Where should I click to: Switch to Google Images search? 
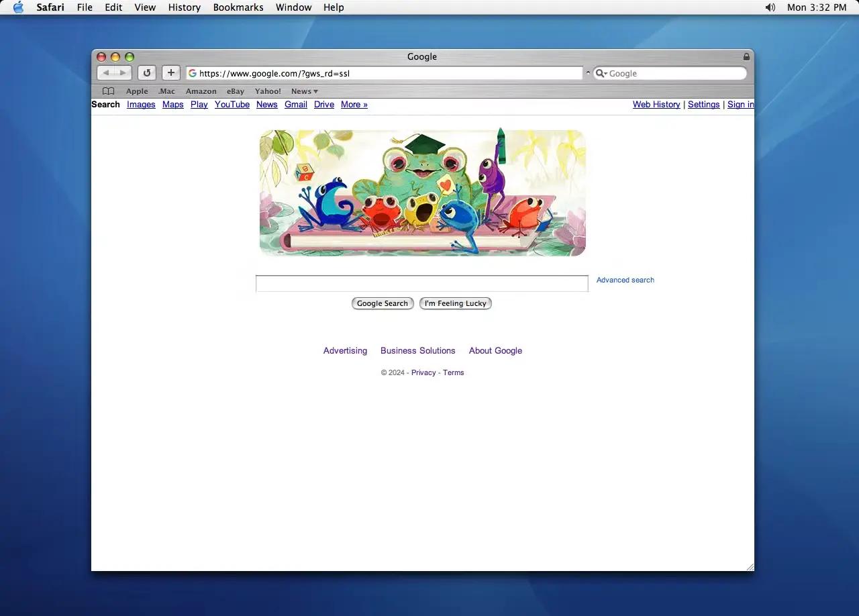coord(141,105)
